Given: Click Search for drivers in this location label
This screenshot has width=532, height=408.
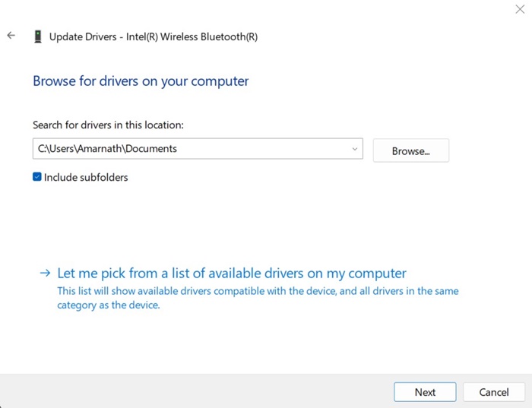Looking at the screenshot, I should (108, 125).
